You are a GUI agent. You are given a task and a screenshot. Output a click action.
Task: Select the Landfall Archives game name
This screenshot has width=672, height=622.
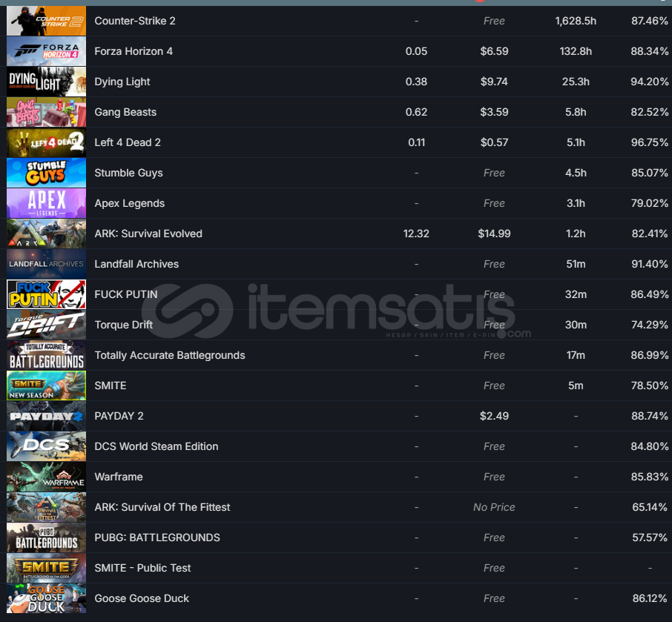136,265
